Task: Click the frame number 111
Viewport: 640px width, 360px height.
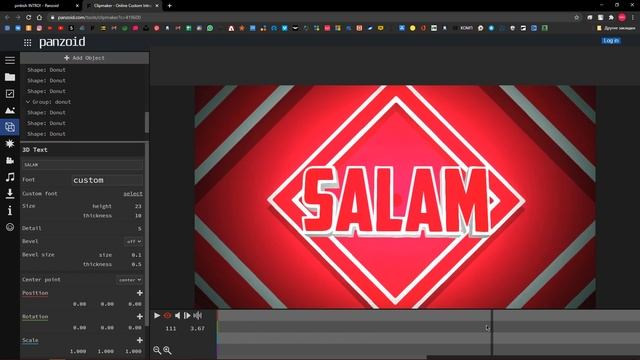Action: click(x=171, y=329)
